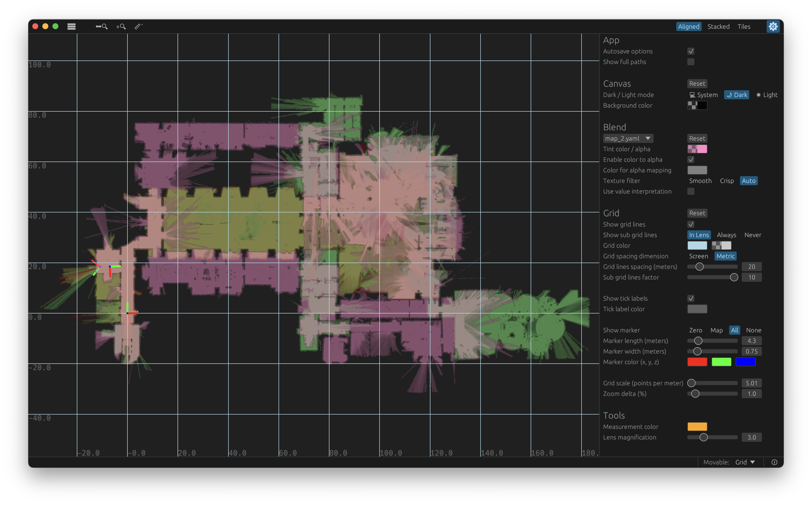Open the hamburger menu icon
The image size is (812, 505).
tap(72, 26)
